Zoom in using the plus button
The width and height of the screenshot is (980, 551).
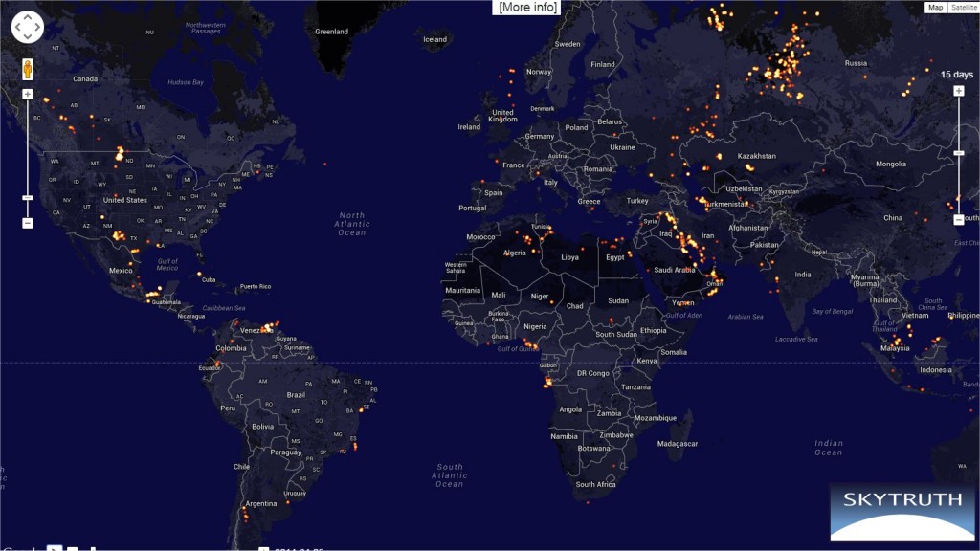(27, 93)
